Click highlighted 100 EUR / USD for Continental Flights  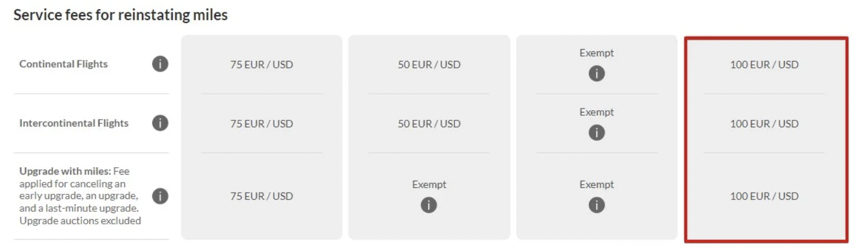tap(764, 64)
